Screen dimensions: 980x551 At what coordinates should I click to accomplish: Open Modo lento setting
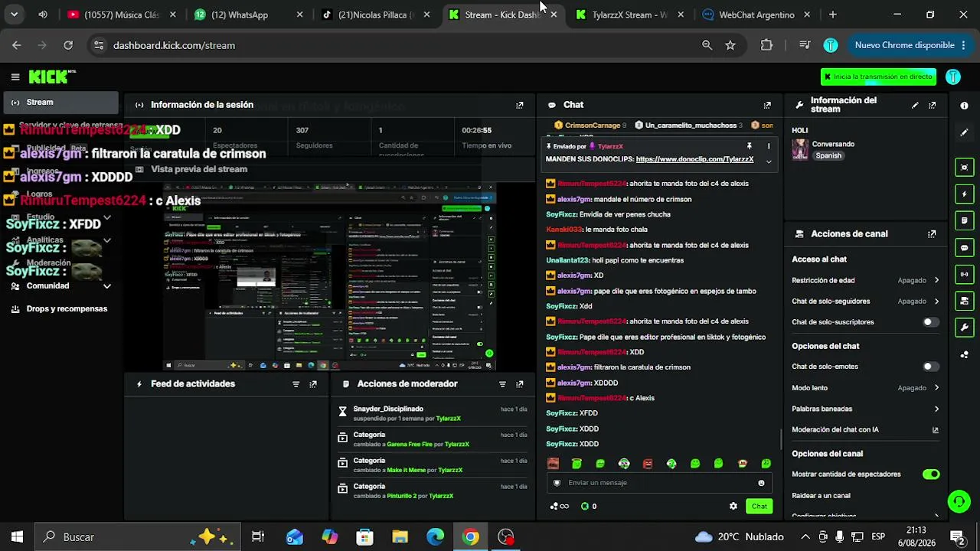click(x=865, y=388)
